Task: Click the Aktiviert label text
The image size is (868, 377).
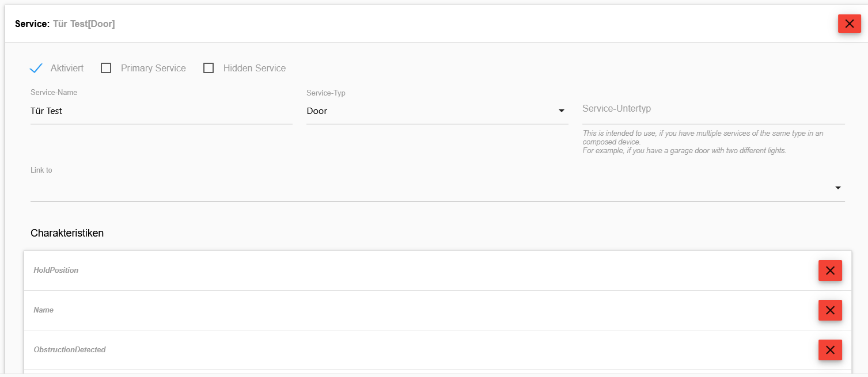Action: click(67, 68)
